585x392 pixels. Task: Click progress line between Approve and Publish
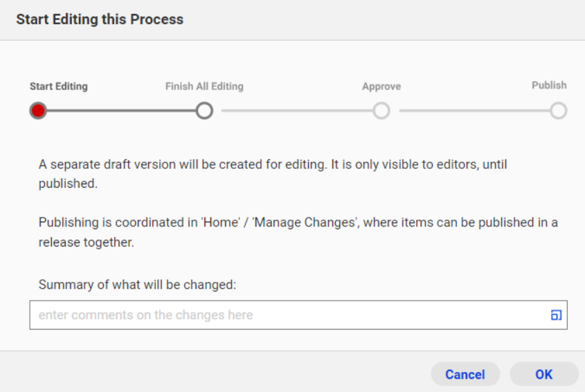(474, 111)
